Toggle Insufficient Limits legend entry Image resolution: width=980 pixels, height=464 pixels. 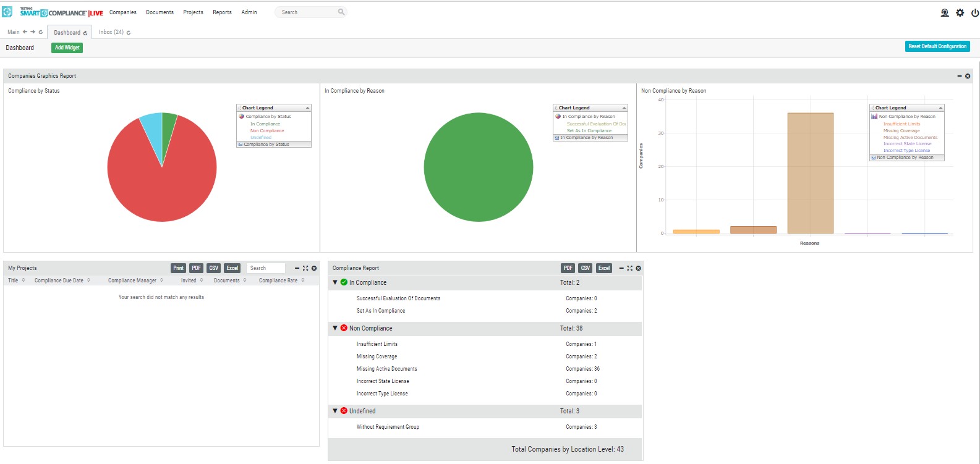[x=901, y=124]
